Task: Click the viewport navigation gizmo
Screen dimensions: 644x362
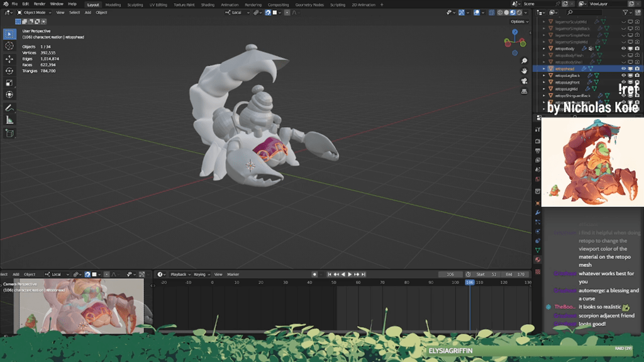Action: point(514,42)
